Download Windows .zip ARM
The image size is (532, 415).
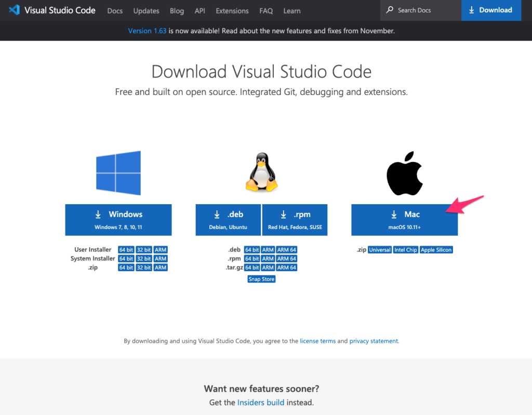161,267
